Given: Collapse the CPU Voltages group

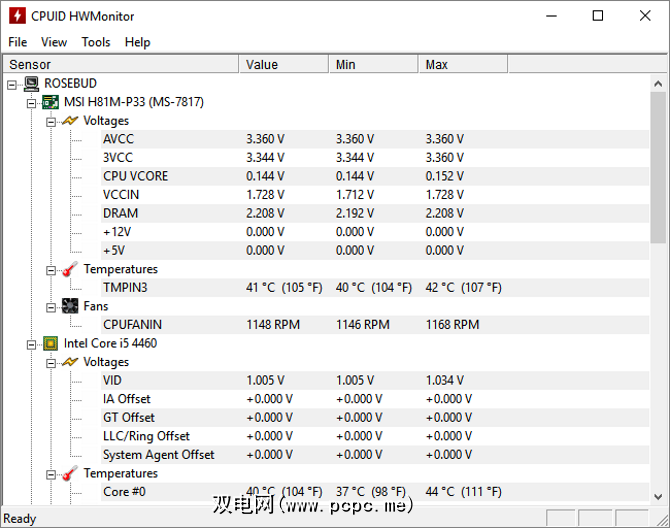Looking at the screenshot, I should pyautogui.click(x=51, y=363).
